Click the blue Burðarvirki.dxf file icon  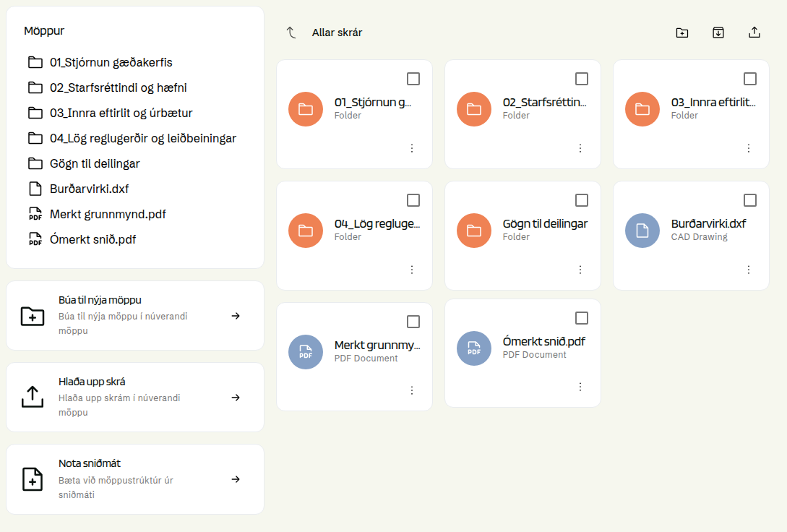[x=642, y=231]
